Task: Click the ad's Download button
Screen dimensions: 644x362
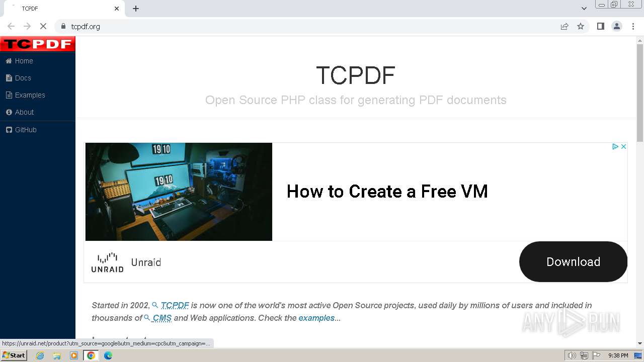Action: click(x=573, y=261)
